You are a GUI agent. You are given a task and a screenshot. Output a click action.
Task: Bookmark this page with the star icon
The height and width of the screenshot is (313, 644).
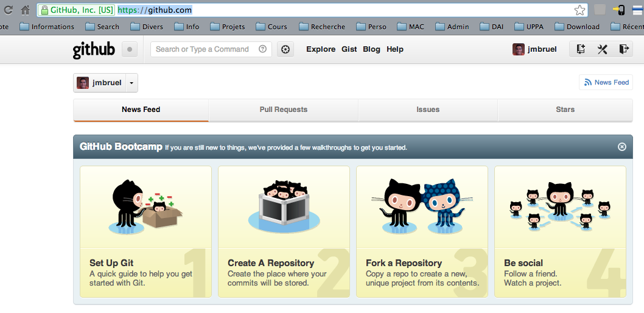(x=579, y=10)
